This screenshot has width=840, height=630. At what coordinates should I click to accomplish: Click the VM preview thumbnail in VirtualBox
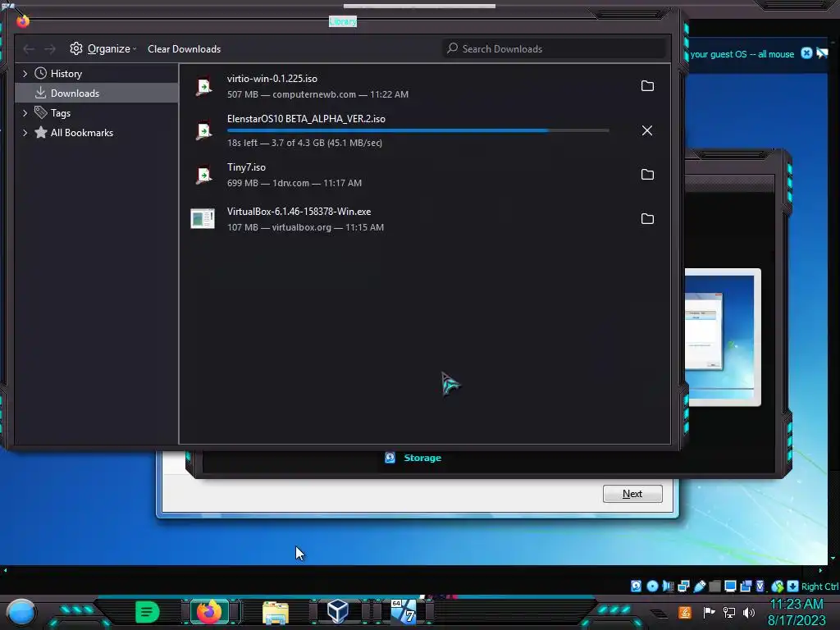pyautogui.click(x=723, y=337)
